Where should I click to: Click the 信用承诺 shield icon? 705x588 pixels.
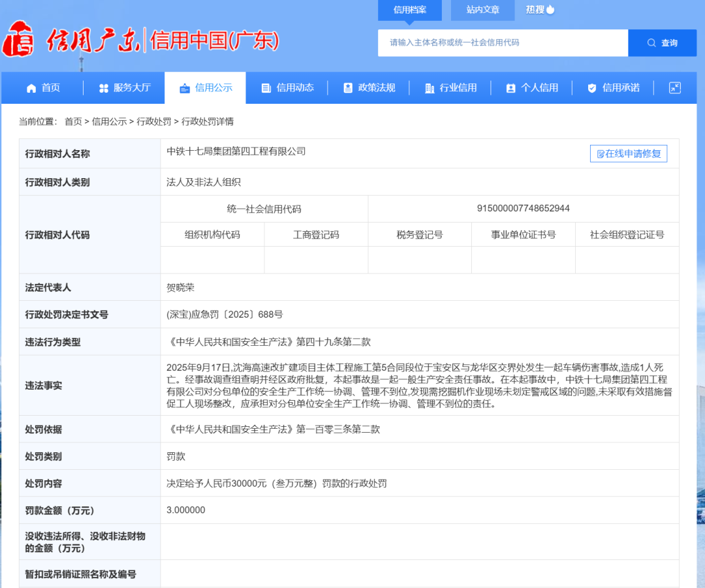[x=592, y=88]
